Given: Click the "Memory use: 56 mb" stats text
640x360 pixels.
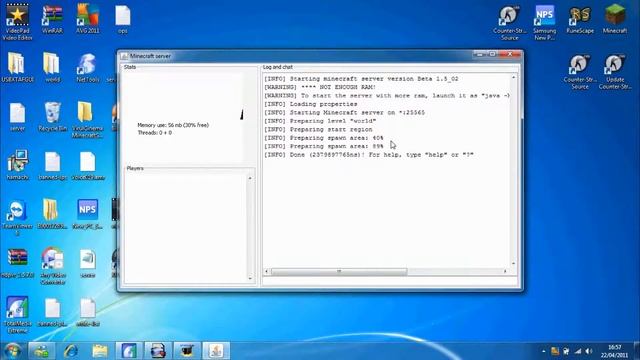Looking at the screenshot, I should click(173, 125).
